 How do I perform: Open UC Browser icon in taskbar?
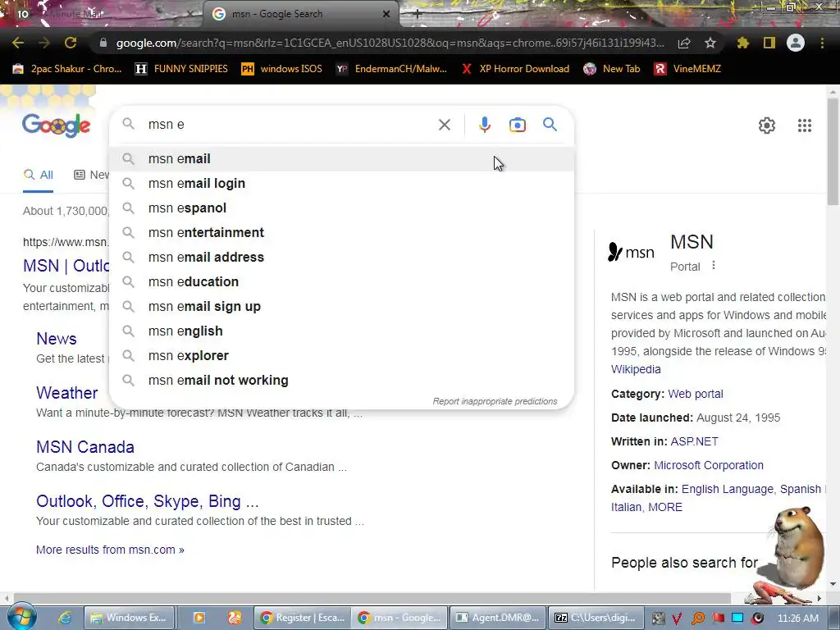click(x=235, y=618)
